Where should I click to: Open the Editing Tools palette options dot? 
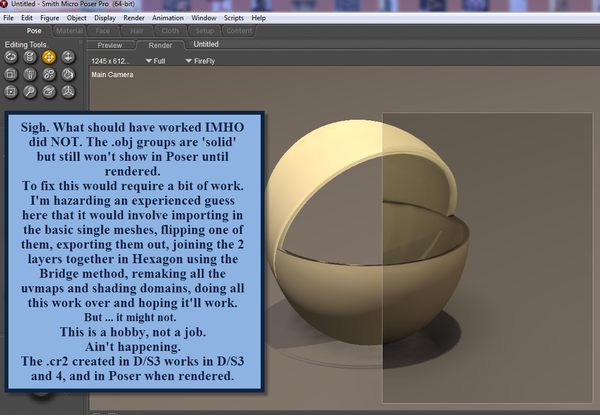click(x=80, y=42)
